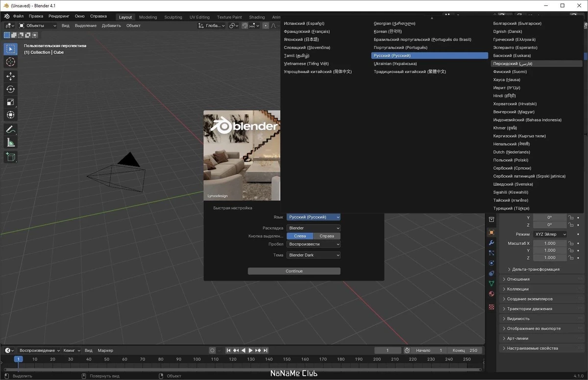Image resolution: width=588 pixels, height=380 pixels.
Task: Select the Scale tool
Action: pos(11,102)
